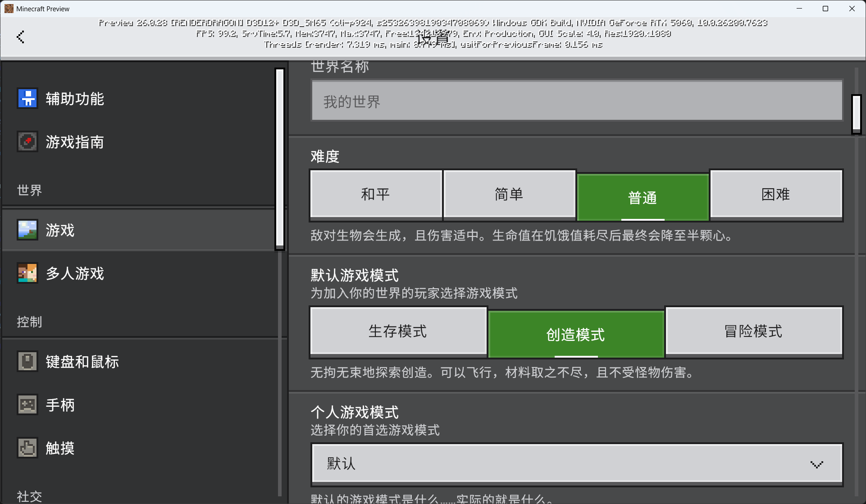The width and height of the screenshot is (866, 504).
Task: Click the 键盘和鼠标 mouse icon
Action: click(x=27, y=361)
